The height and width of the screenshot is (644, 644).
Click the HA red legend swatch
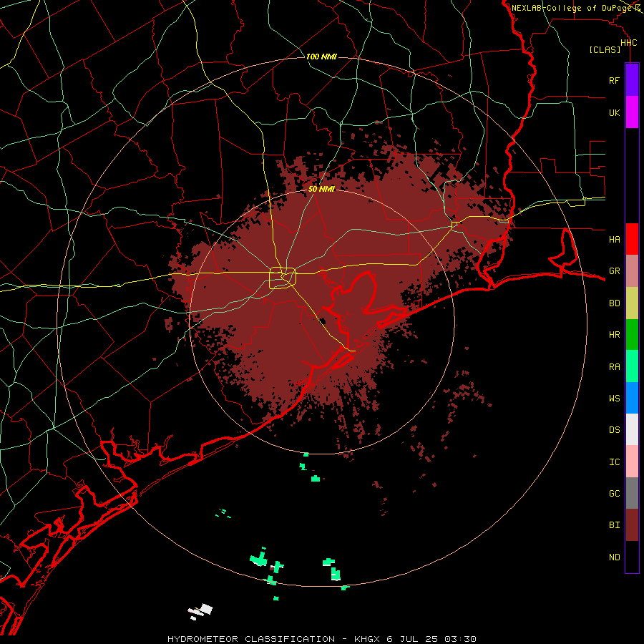pyautogui.click(x=632, y=239)
